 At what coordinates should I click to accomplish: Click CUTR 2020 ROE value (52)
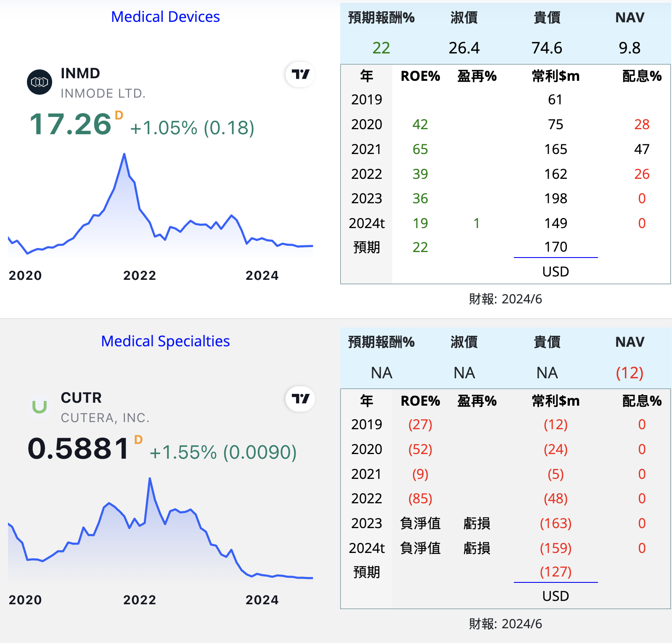421,449
